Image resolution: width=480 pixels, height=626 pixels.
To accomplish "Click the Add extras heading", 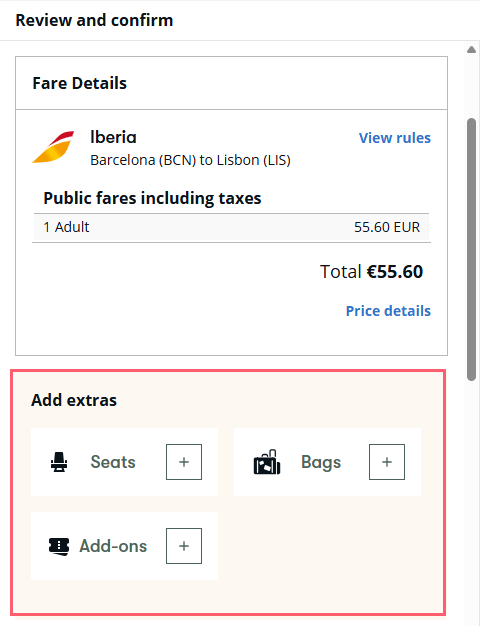I will (74, 400).
